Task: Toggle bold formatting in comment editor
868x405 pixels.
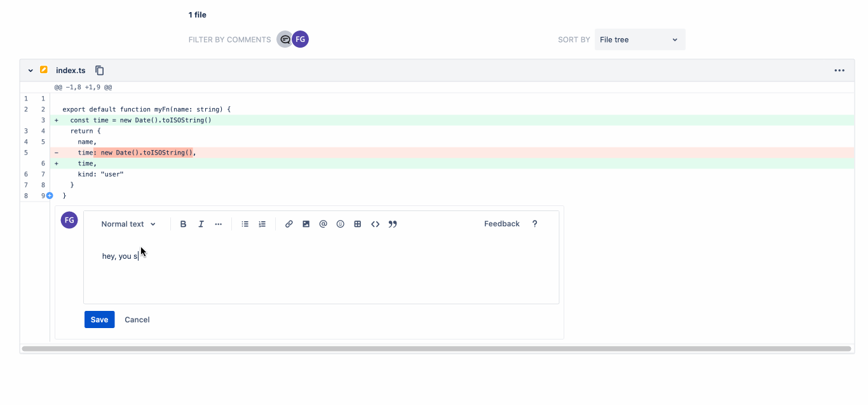Action: (x=184, y=224)
